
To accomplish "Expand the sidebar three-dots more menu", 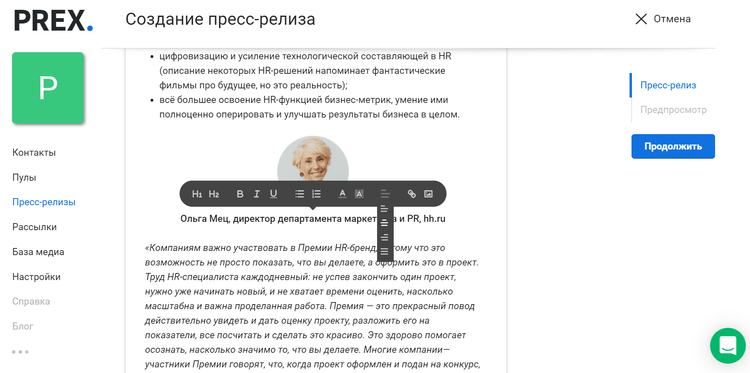I will [20, 351].
